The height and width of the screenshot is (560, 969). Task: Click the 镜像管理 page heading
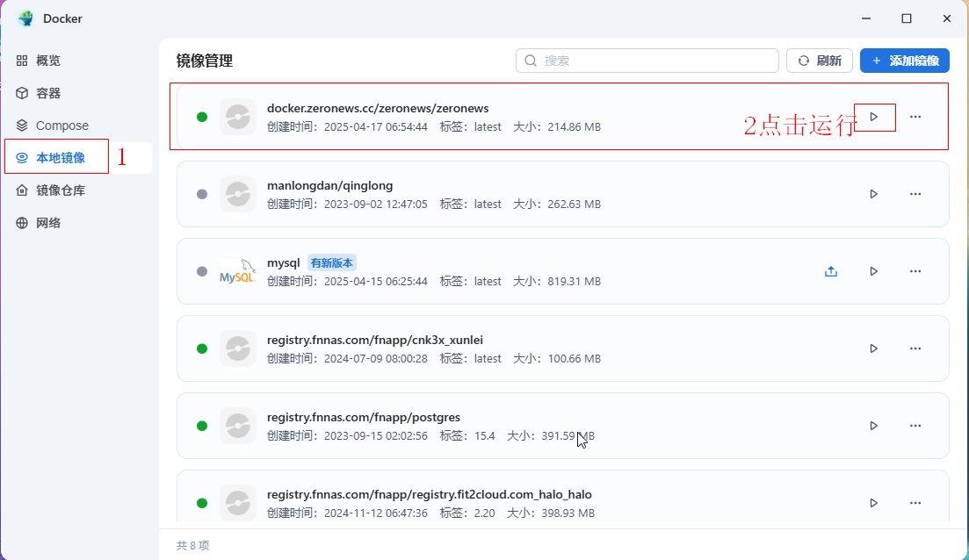(205, 61)
